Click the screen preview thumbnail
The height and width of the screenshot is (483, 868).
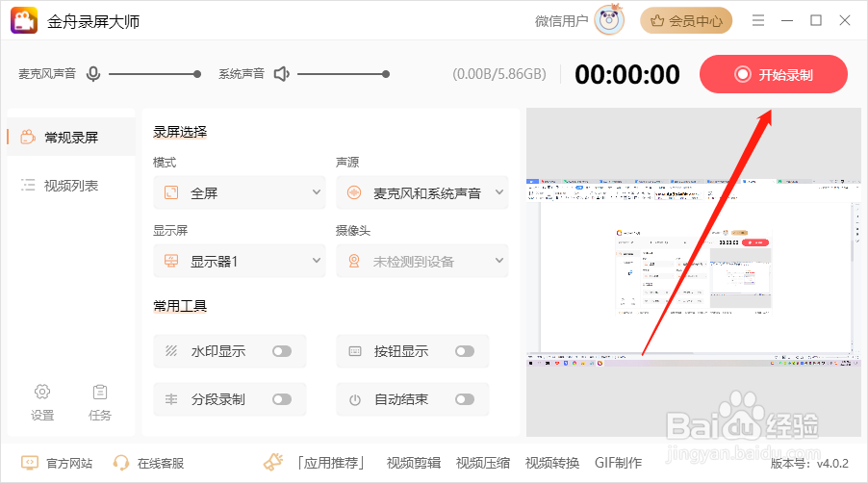click(x=694, y=272)
